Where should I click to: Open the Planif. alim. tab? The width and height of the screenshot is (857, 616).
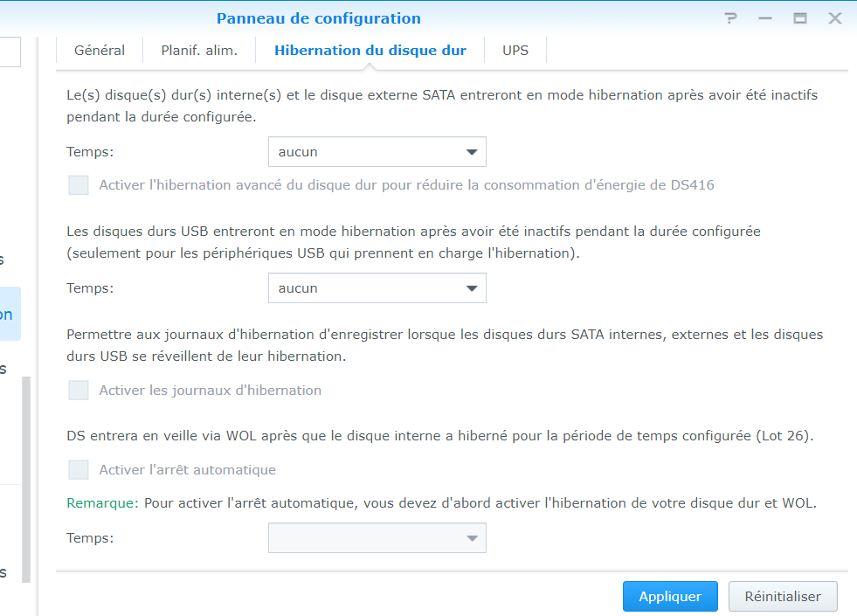pos(199,51)
